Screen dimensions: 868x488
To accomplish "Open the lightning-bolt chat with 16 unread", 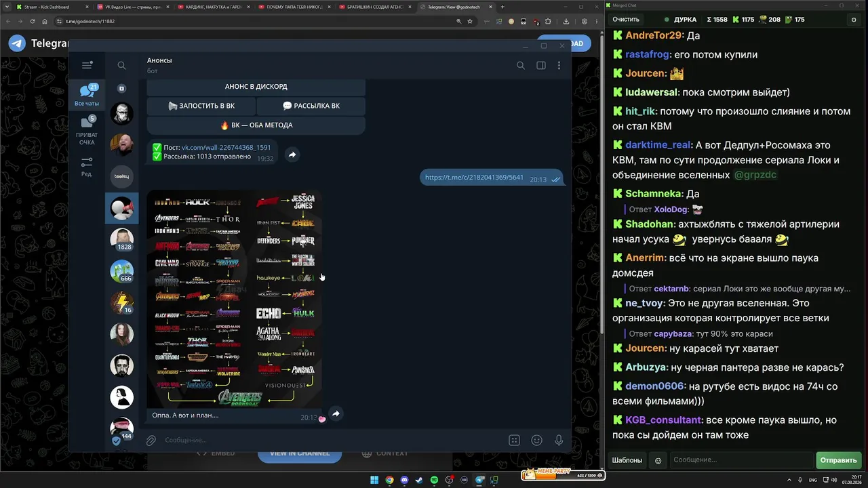I will coord(122,302).
